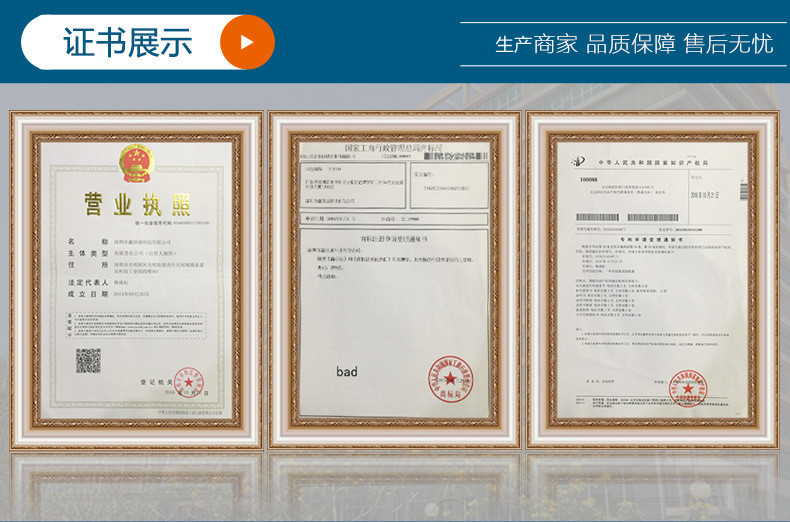Click the 登记机关 text on license
This screenshot has height=522, width=790.
pyautogui.click(x=156, y=382)
